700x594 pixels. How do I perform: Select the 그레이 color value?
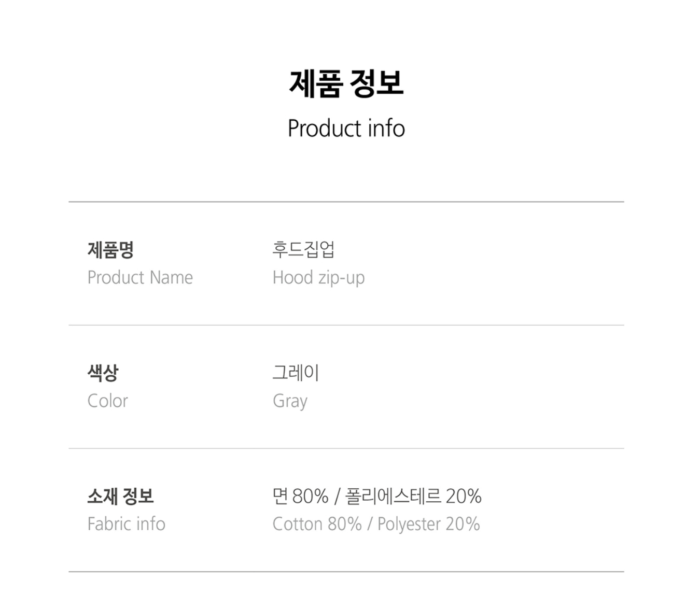tap(296, 373)
